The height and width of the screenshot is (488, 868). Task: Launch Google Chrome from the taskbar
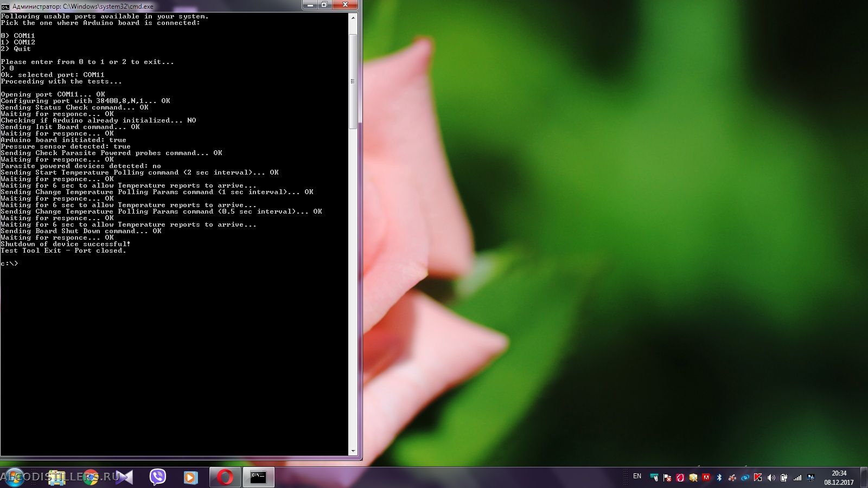point(91,477)
